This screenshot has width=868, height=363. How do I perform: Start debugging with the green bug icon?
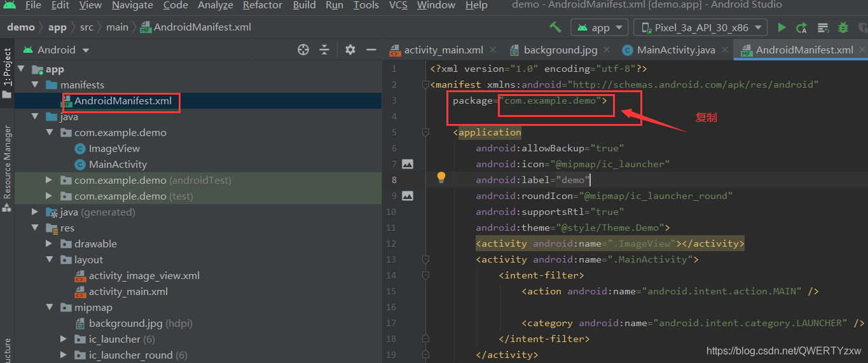tap(843, 27)
